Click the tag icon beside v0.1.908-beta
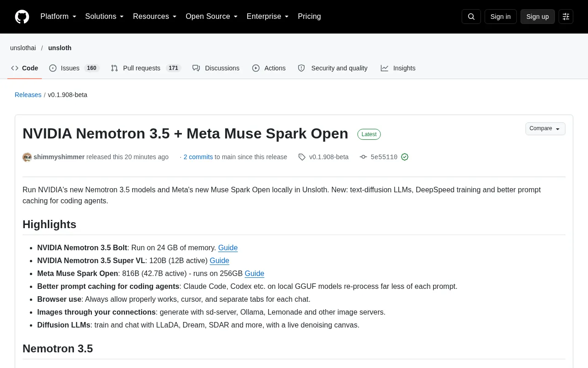This screenshot has width=588, height=368. (x=302, y=157)
